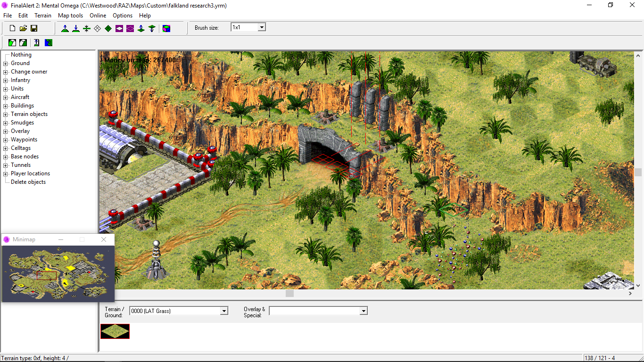Viewport: 644px width, 362px height.
Task: Click the blue and green shore icon
Action: [49, 42]
